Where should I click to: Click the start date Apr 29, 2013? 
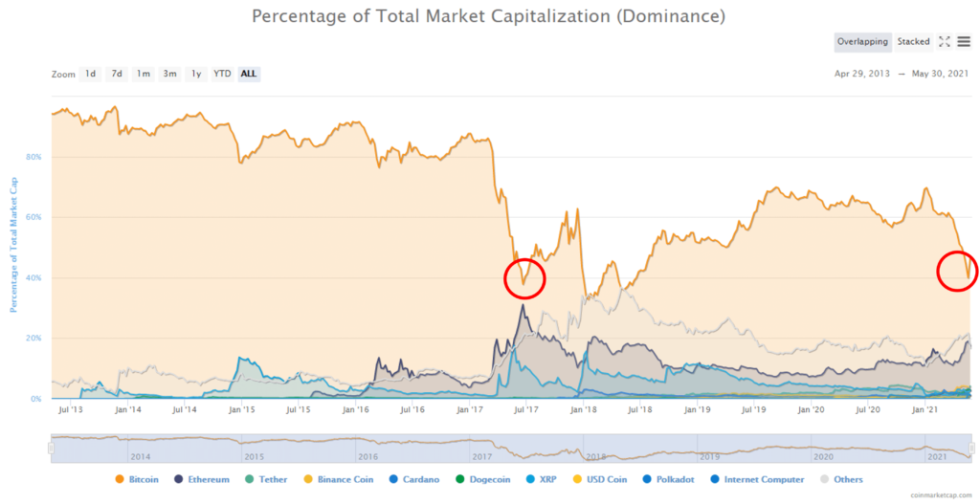pyautogui.click(x=862, y=74)
